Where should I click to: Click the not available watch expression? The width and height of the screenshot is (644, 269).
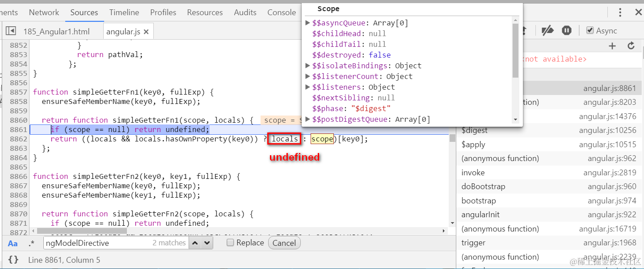point(554,59)
